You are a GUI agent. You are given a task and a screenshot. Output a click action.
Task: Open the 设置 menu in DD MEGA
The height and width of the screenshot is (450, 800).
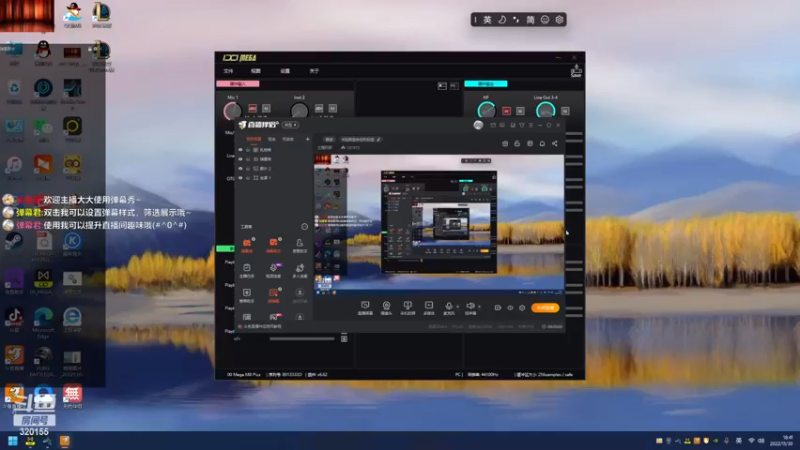click(285, 71)
